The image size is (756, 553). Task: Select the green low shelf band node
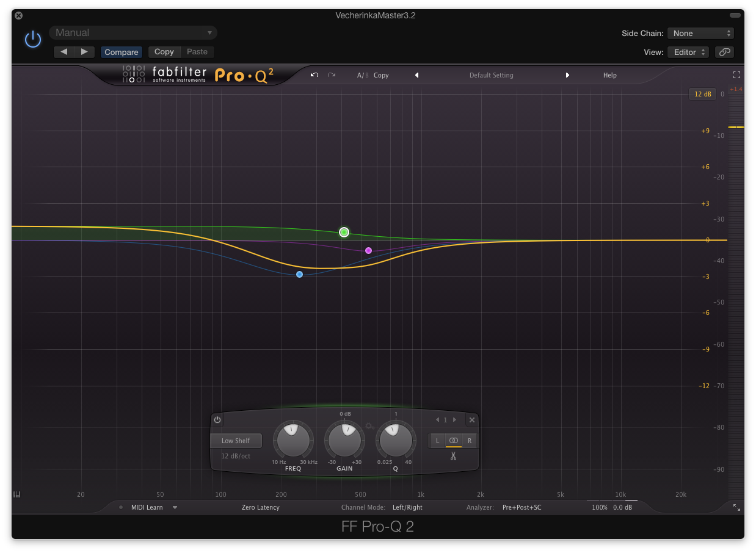344,232
